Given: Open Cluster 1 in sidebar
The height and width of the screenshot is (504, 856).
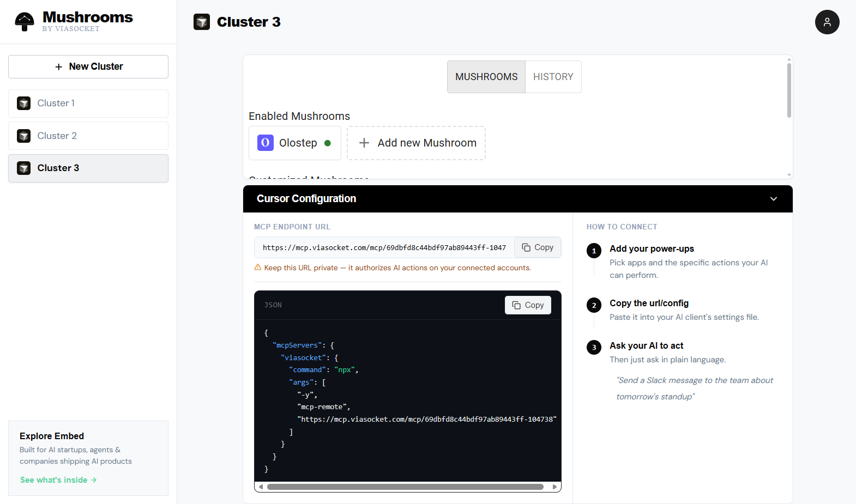Looking at the screenshot, I should click(x=88, y=104).
